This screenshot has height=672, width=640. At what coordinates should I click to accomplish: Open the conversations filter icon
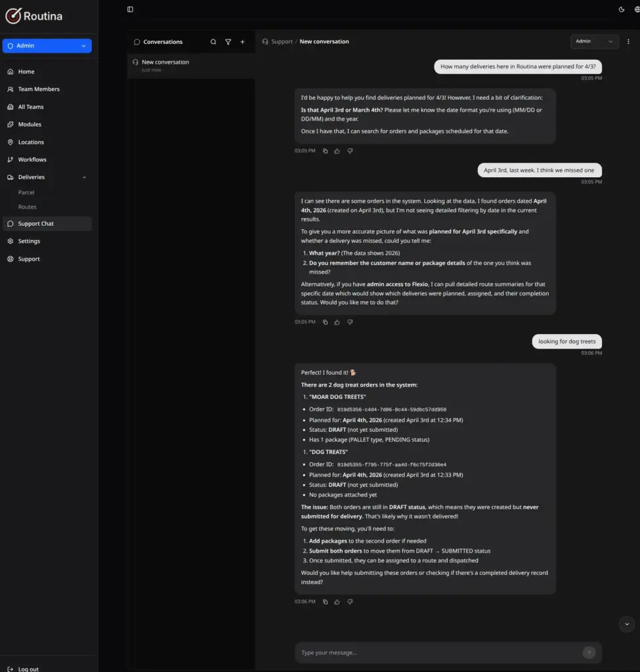tap(228, 42)
